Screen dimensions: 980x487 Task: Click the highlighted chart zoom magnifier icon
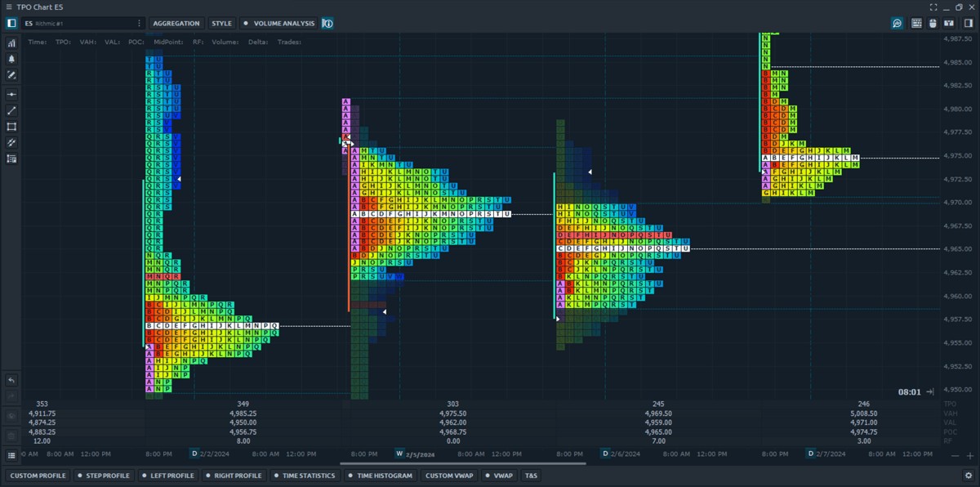coord(897,23)
